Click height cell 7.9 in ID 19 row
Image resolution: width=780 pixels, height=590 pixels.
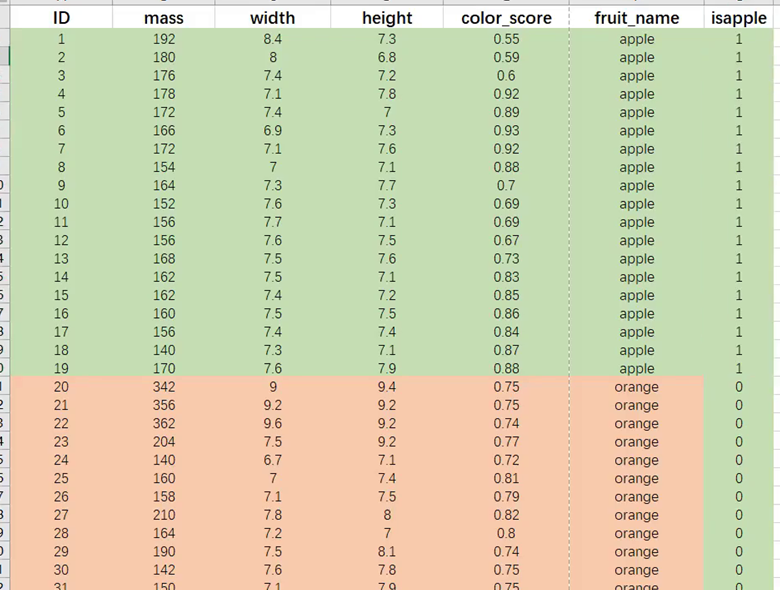coord(387,369)
